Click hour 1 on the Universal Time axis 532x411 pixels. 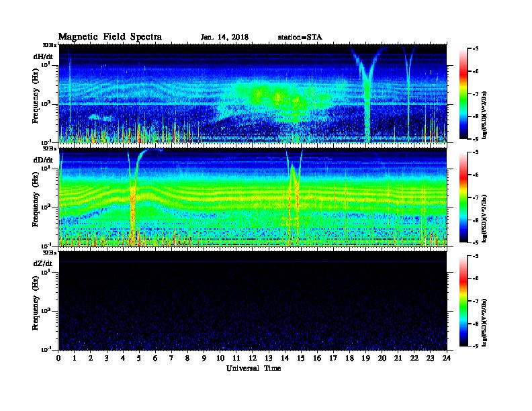(75, 359)
